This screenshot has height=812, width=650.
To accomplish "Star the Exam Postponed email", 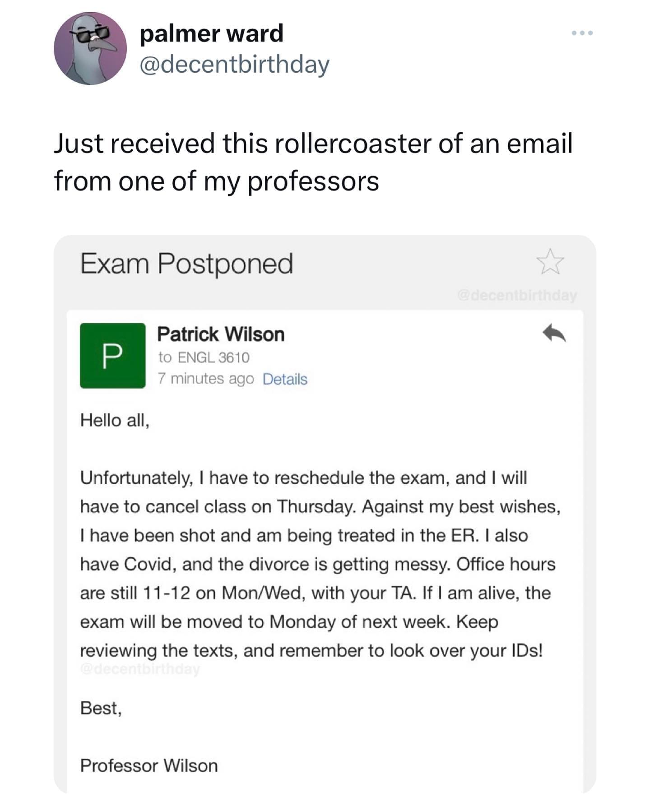I will pyautogui.click(x=550, y=262).
